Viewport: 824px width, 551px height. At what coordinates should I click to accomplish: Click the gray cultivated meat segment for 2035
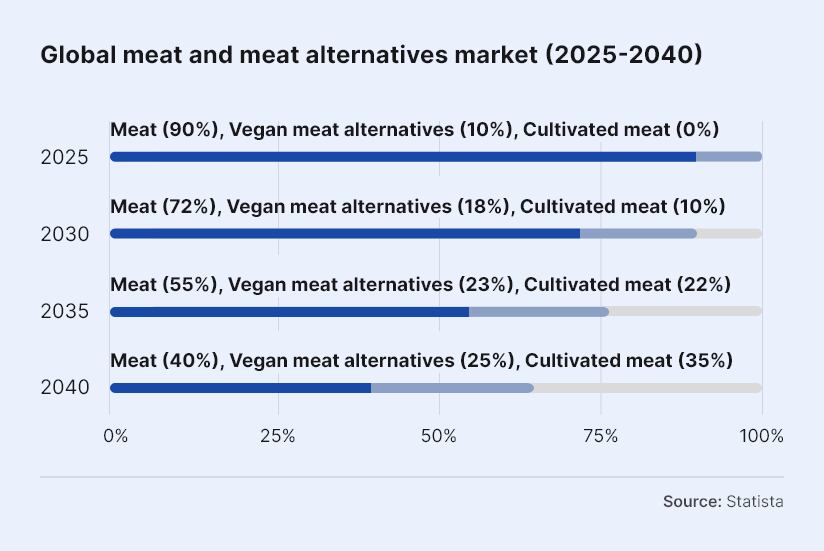pyautogui.click(x=685, y=311)
